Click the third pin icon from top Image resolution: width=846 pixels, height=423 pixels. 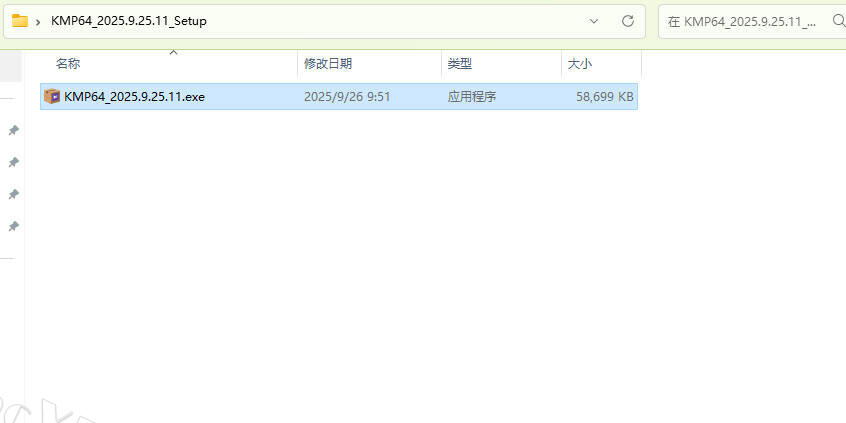click(13, 194)
